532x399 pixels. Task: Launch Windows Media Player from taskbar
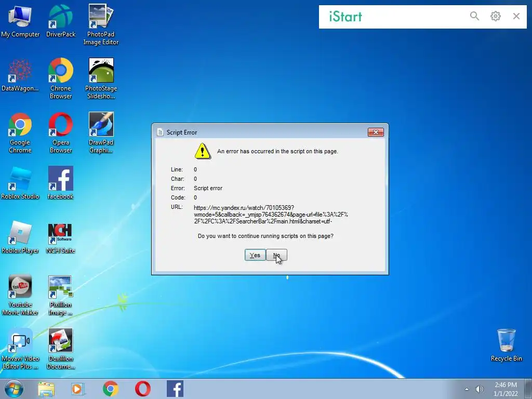click(x=78, y=389)
